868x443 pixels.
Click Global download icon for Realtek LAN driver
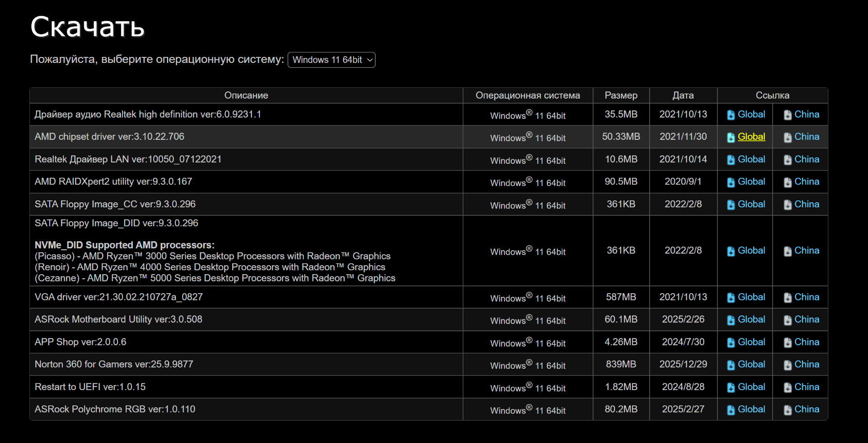[x=731, y=160]
